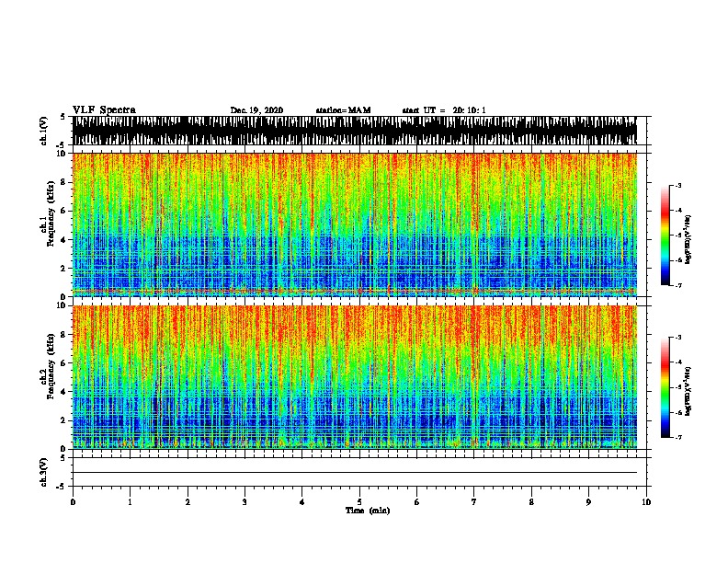Click the "9" tick on time axis
Screen dimensions: 728x563
pos(588,502)
